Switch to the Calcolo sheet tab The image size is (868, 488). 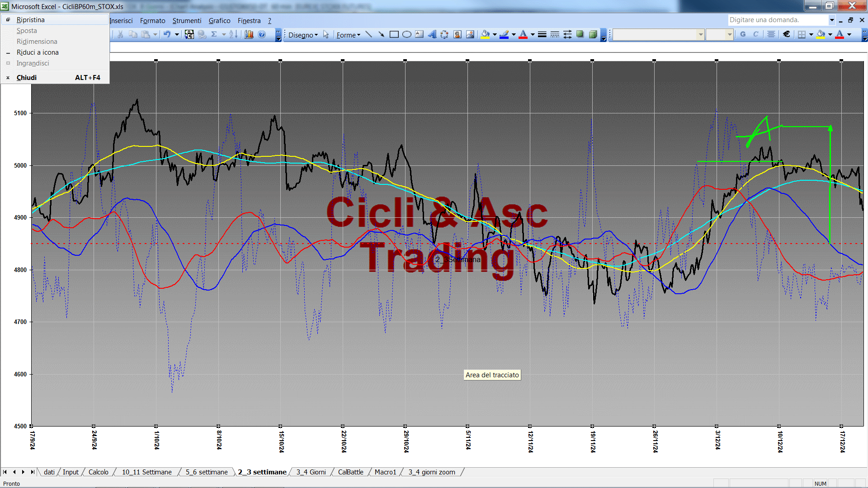[99, 472]
